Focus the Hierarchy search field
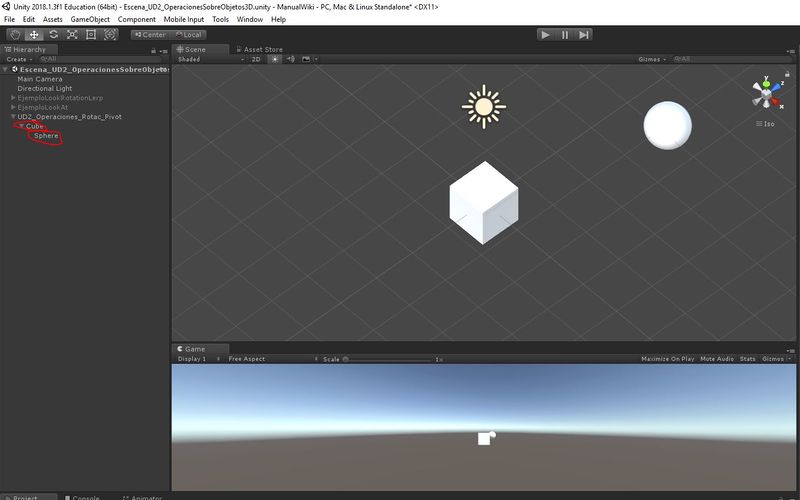Viewport: 800px width, 500px height. point(99,59)
